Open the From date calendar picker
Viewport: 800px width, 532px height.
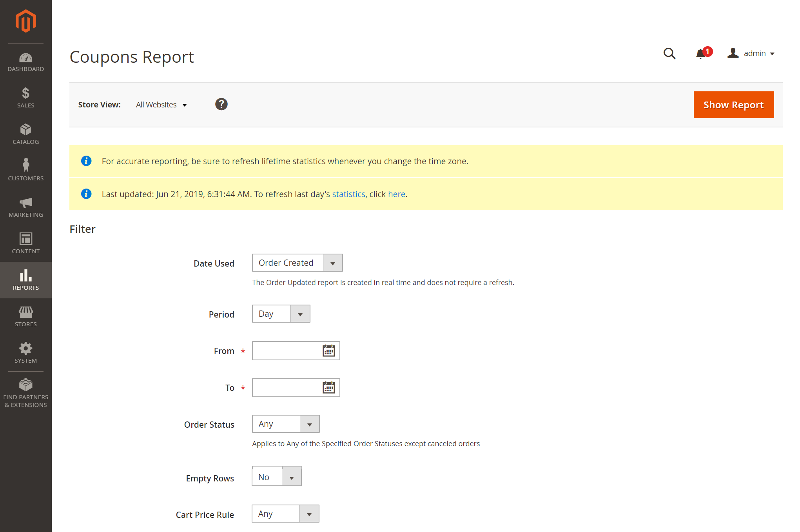click(x=329, y=350)
